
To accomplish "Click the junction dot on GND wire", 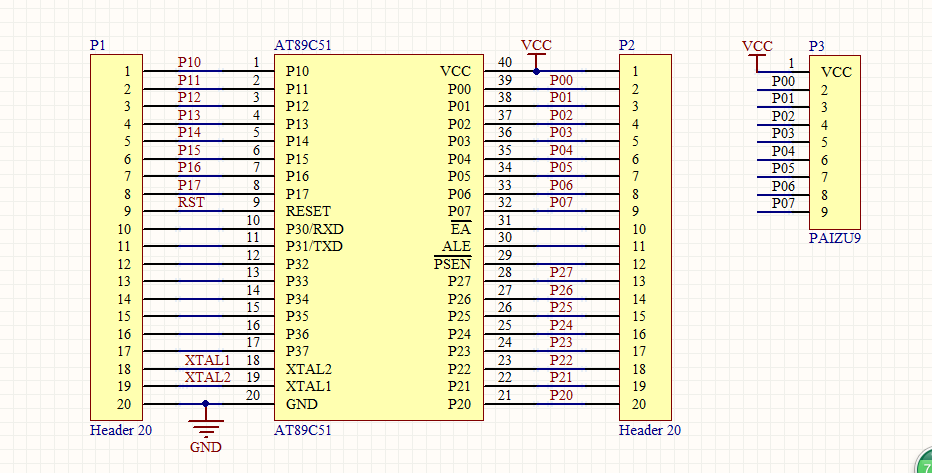I will coord(206,404).
